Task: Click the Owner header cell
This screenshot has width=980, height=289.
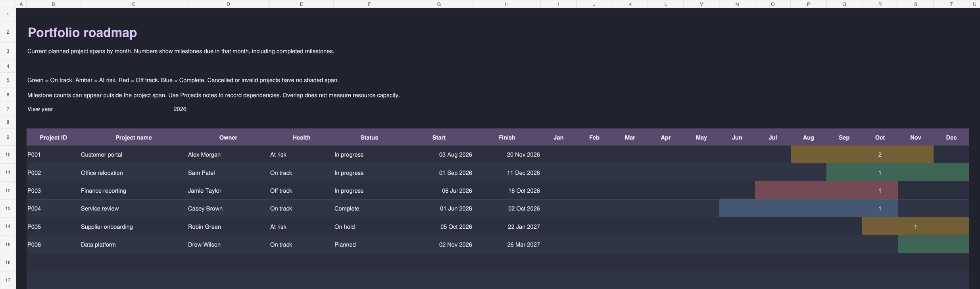Action: tap(228, 138)
